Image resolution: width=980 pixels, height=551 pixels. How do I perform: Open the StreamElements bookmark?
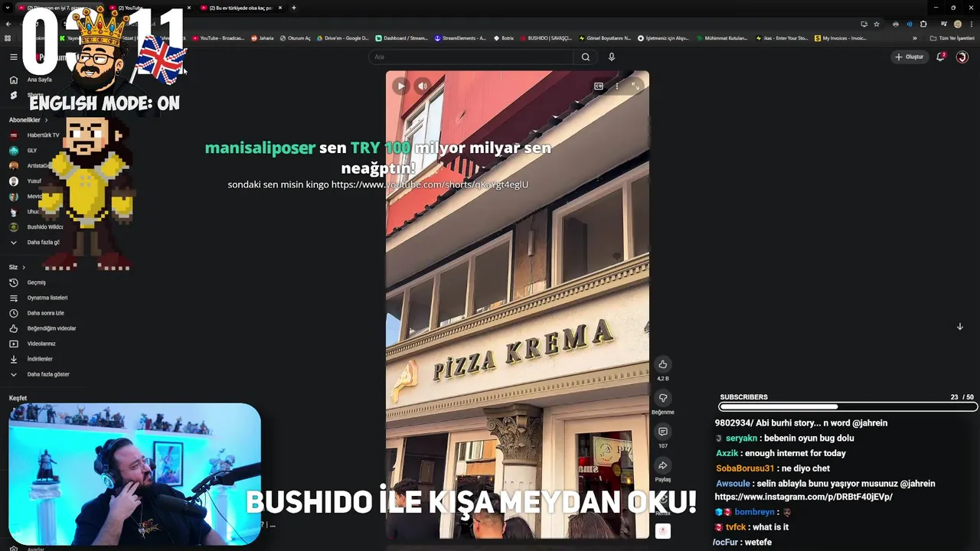point(460,37)
